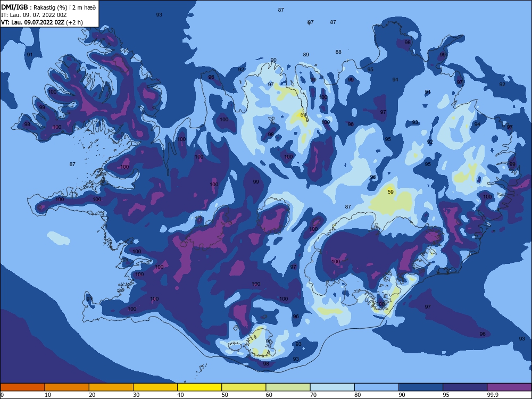Click the "80" legend tick label
This screenshot has height=399, width=532.
coord(358,395)
